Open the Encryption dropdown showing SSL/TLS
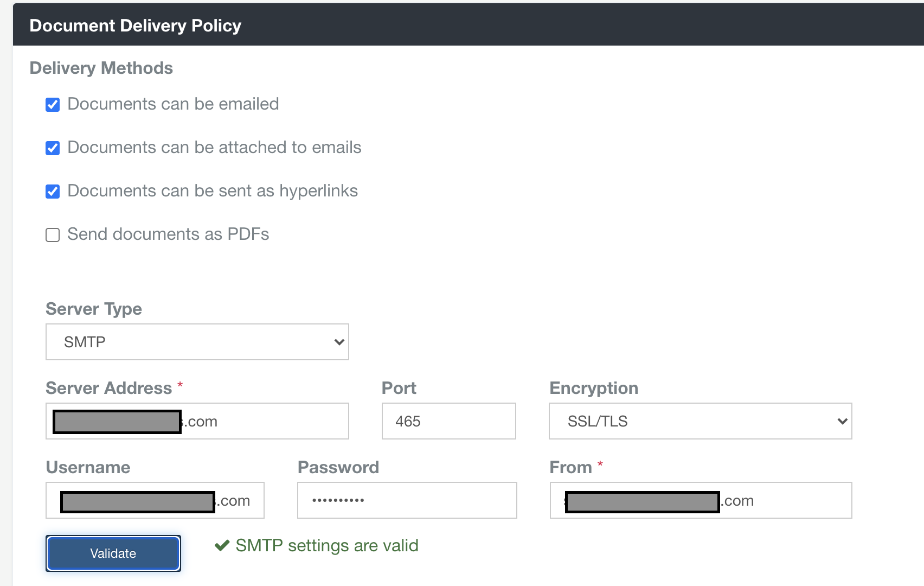Image resolution: width=924 pixels, height=586 pixels. pyautogui.click(x=700, y=421)
